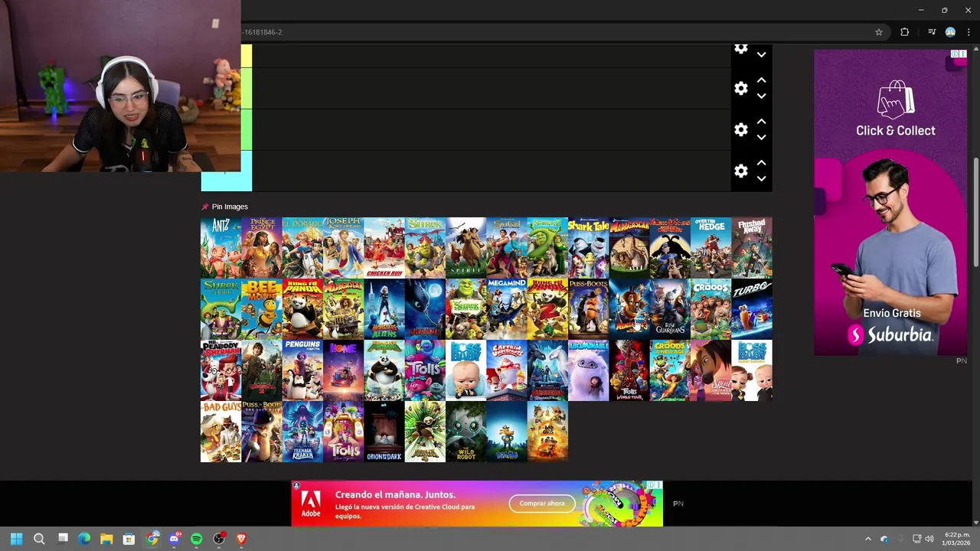Image resolution: width=980 pixels, height=551 pixels.
Task: Switch to Google Chrome in the taskbar
Action: (152, 539)
